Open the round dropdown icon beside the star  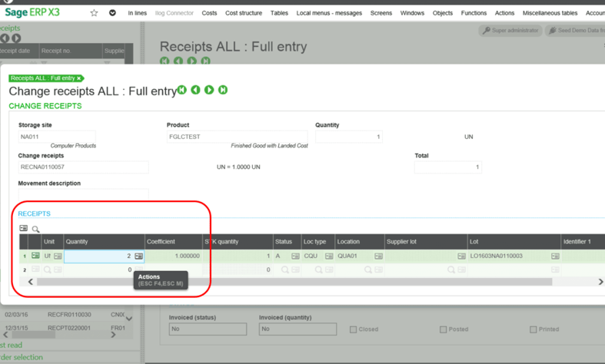point(112,13)
